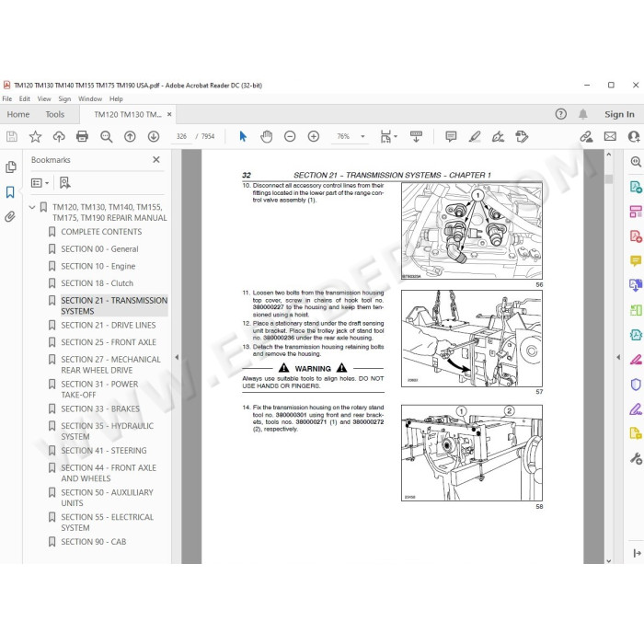Go to next page arrow
Image resolution: width=644 pixels, height=644 pixels.
(x=154, y=136)
